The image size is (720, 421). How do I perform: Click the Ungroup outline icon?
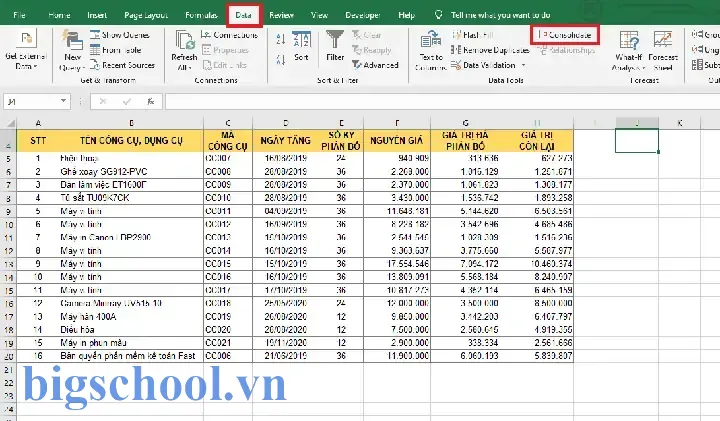tap(698, 50)
